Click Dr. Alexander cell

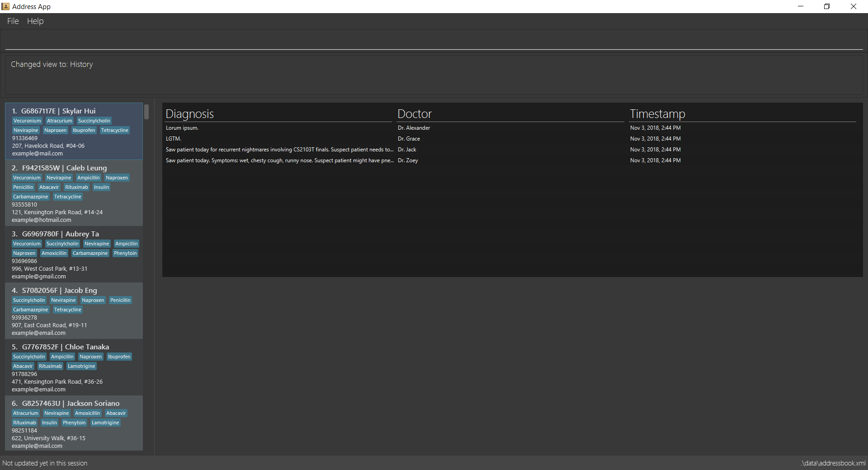tap(414, 128)
